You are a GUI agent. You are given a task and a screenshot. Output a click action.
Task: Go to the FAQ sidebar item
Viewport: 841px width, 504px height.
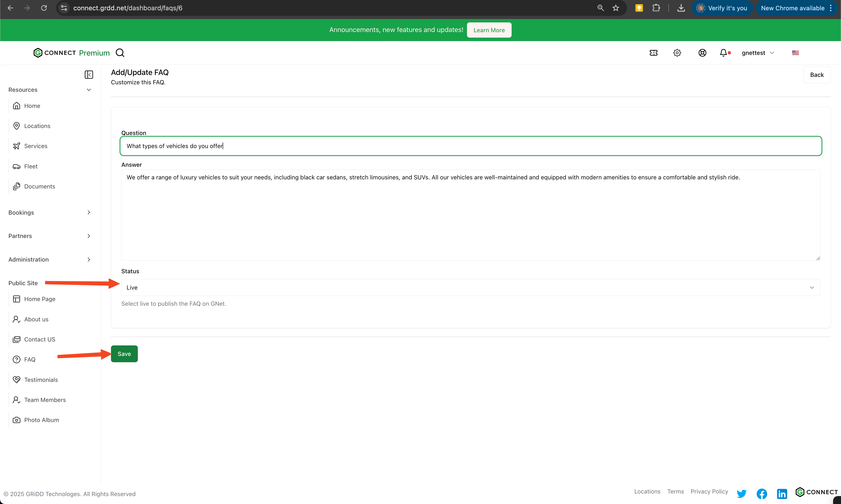(29, 359)
